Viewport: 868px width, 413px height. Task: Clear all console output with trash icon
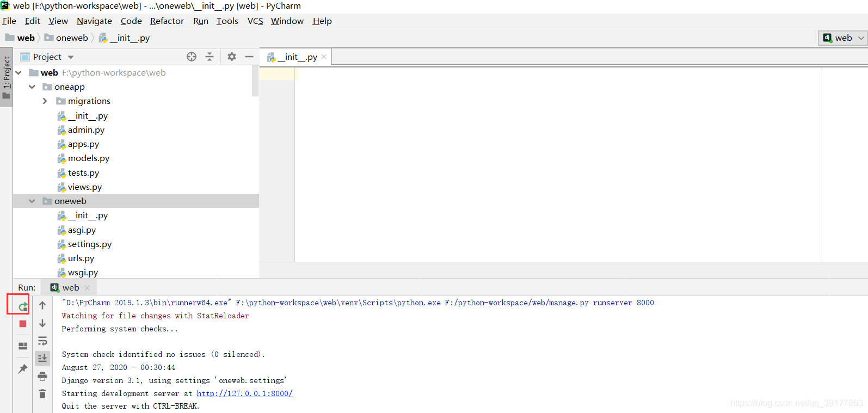point(42,393)
